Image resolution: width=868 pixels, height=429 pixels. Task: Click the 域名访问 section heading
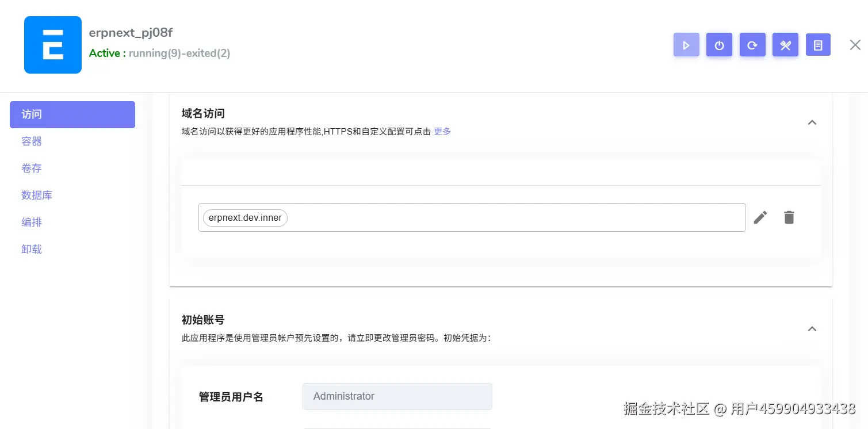tap(203, 113)
